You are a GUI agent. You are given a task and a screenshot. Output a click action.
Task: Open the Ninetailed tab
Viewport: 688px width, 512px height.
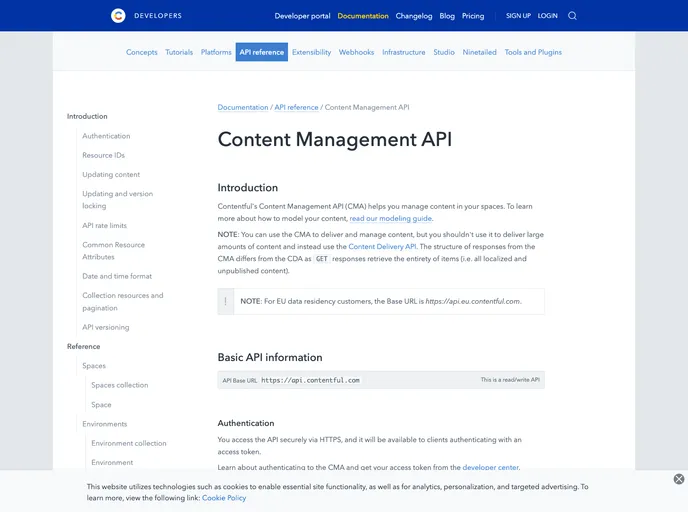[x=480, y=52]
